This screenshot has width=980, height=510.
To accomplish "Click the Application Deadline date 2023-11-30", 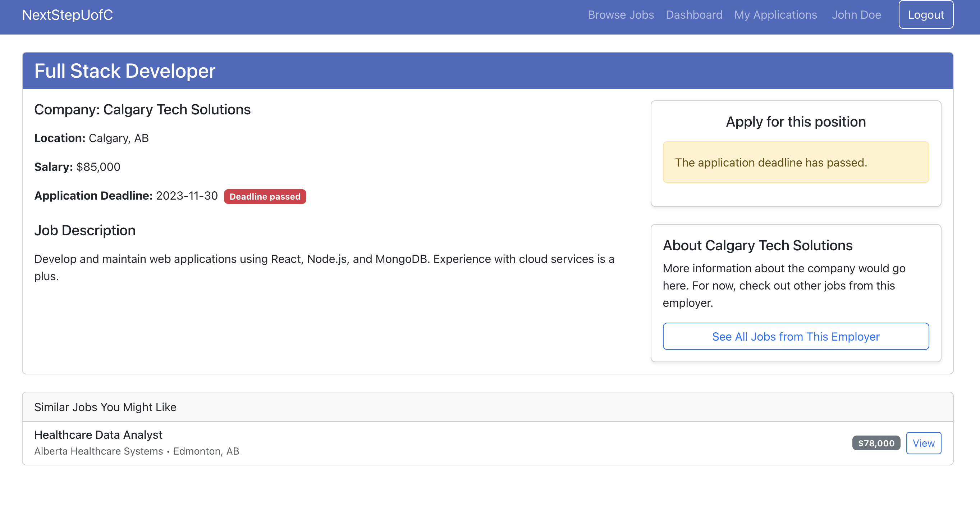I will [187, 196].
